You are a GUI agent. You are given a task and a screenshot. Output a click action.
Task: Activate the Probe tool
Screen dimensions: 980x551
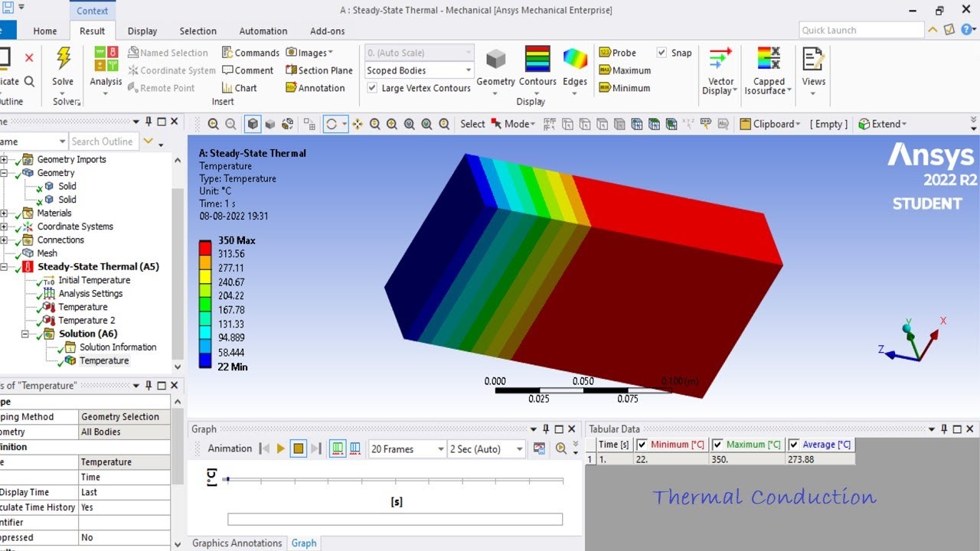pos(618,53)
